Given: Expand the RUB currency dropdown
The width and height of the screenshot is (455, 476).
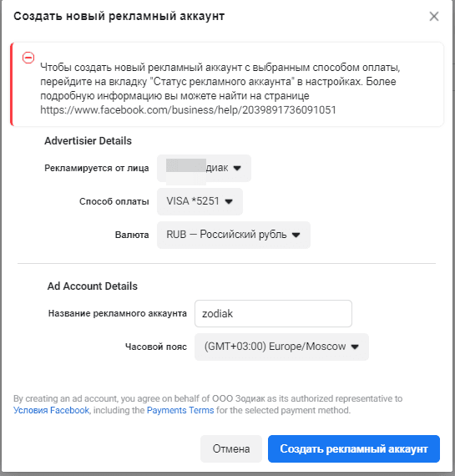Looking at the screenshot, I should 234,235.
